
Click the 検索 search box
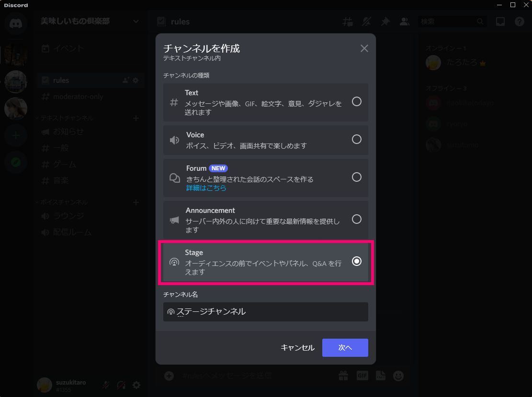tap(452, 22)
